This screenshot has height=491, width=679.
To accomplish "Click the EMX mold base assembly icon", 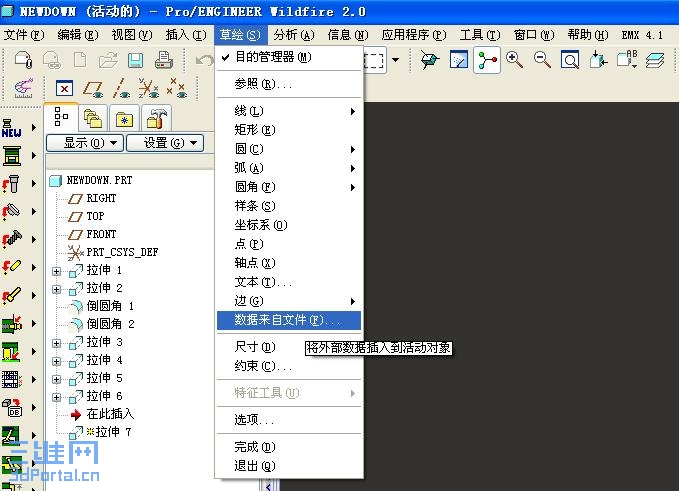I will pos(12,156).
